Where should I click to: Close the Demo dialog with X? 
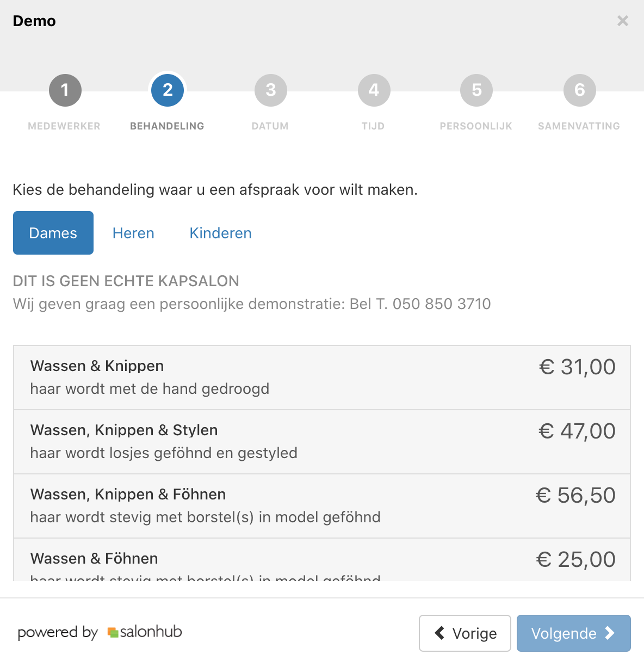pyautogui.click(x=623, y=21)
